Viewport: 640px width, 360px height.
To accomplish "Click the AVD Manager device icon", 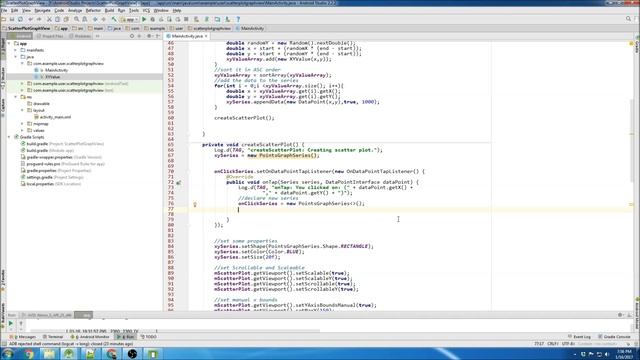I will (218, 19).
